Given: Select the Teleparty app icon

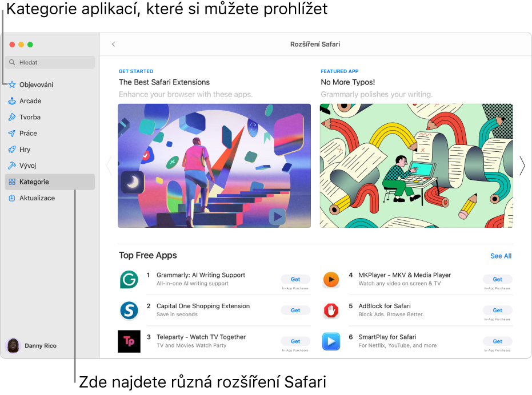Looking at the screenshot, I should 129,341.
